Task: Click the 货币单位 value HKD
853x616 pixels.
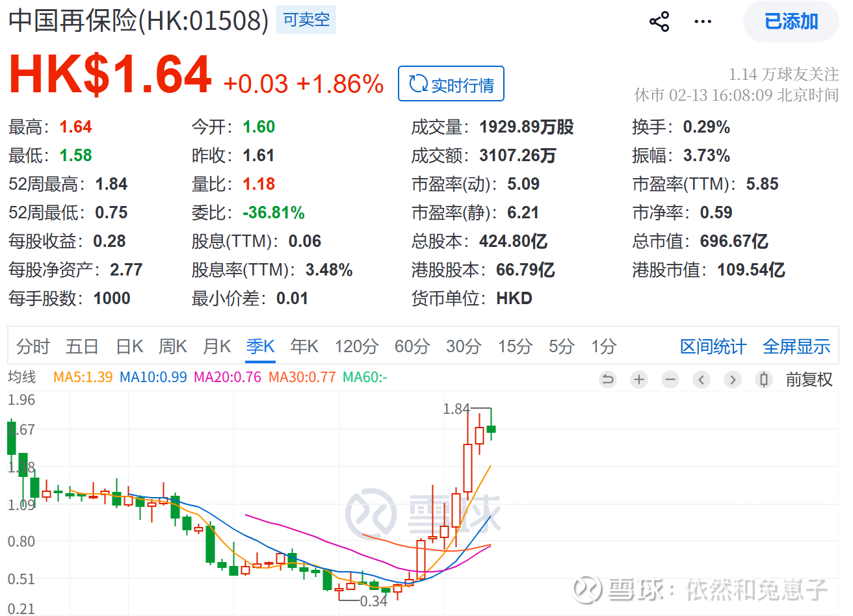Action: pos(514,298)
